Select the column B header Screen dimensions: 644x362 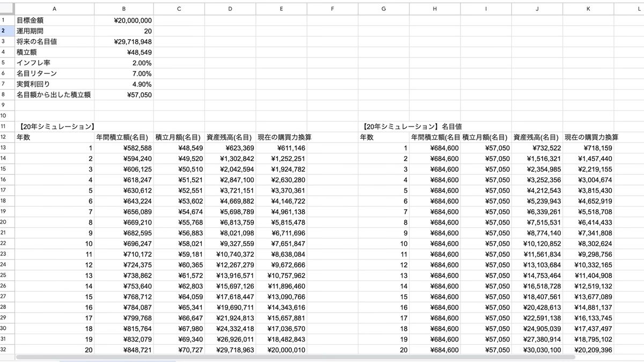point(124,9)
